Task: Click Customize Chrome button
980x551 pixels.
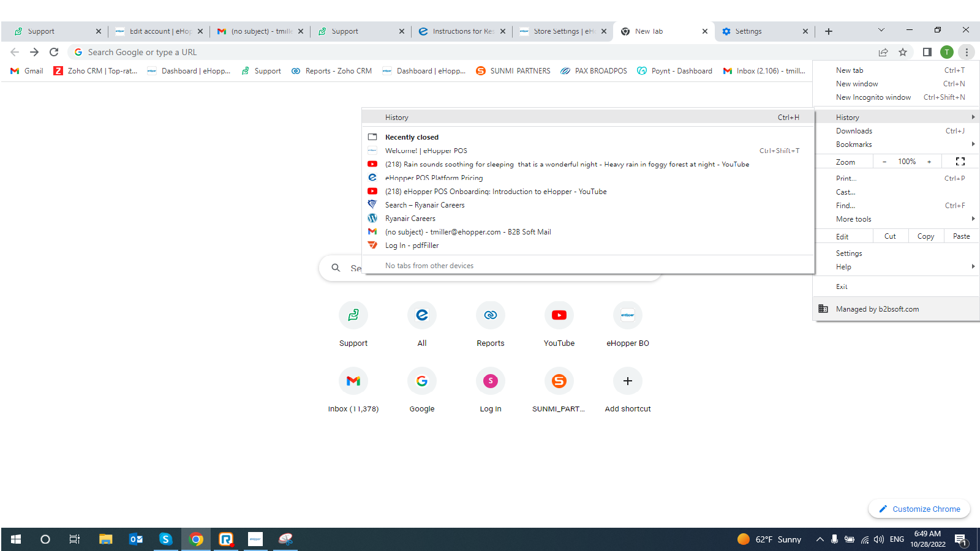Action: (919, 509)
